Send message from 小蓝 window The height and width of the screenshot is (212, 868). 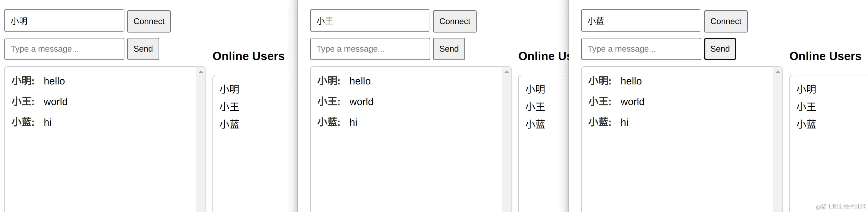(720, 49)
